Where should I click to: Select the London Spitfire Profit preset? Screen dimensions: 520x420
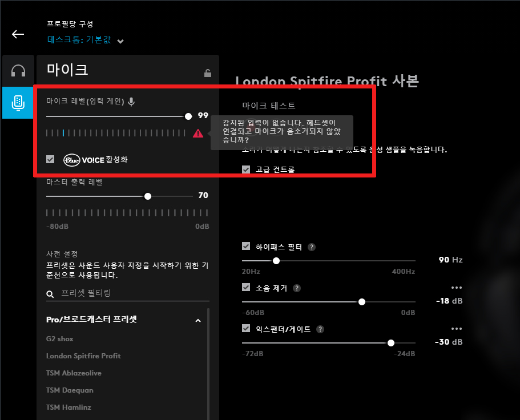[x=83, y=356]
